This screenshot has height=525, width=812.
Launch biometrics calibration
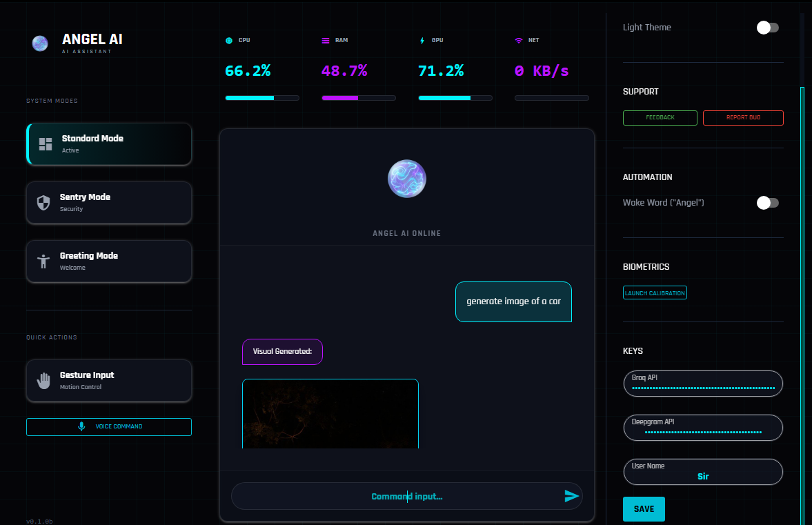pos(655,293)
